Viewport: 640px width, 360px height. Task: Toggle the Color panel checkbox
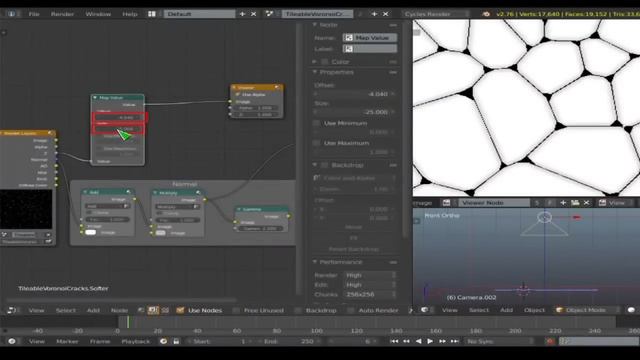point(325,62)
